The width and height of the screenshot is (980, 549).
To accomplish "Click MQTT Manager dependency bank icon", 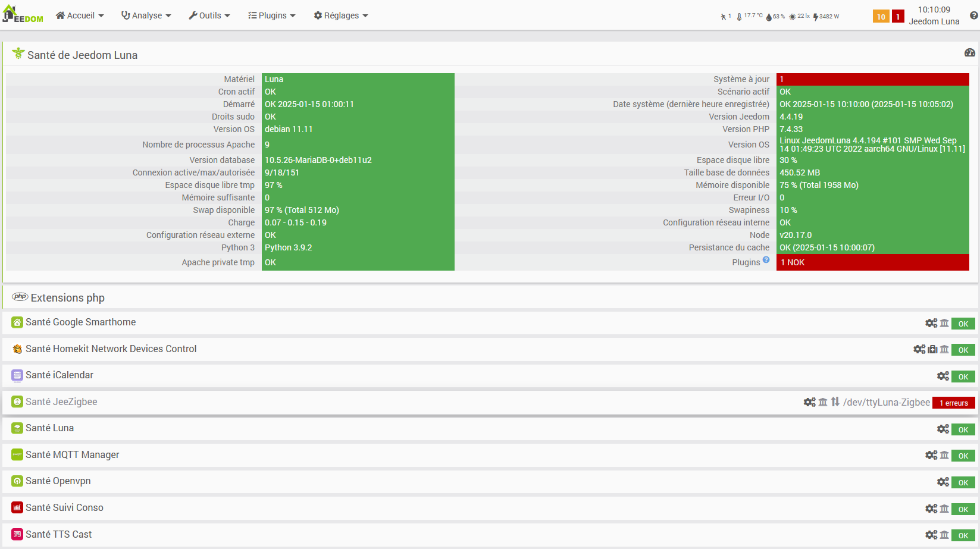I will tap(944, 455).
